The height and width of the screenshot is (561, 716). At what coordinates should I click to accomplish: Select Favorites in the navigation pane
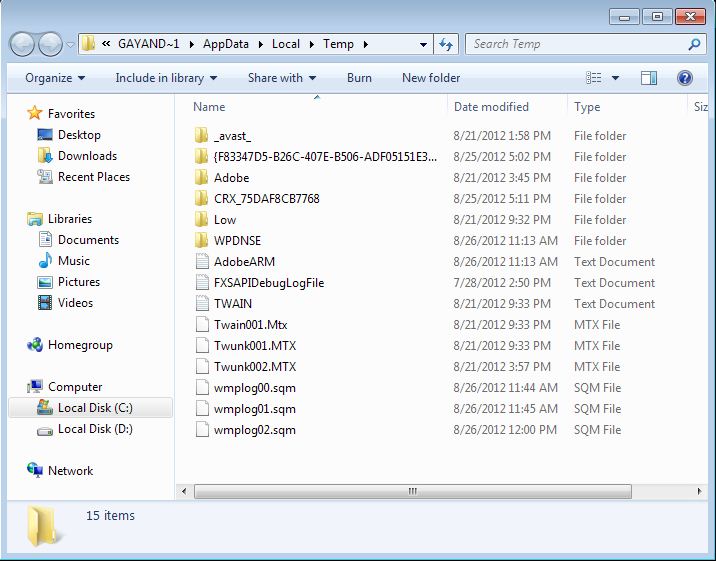[72, 114]
